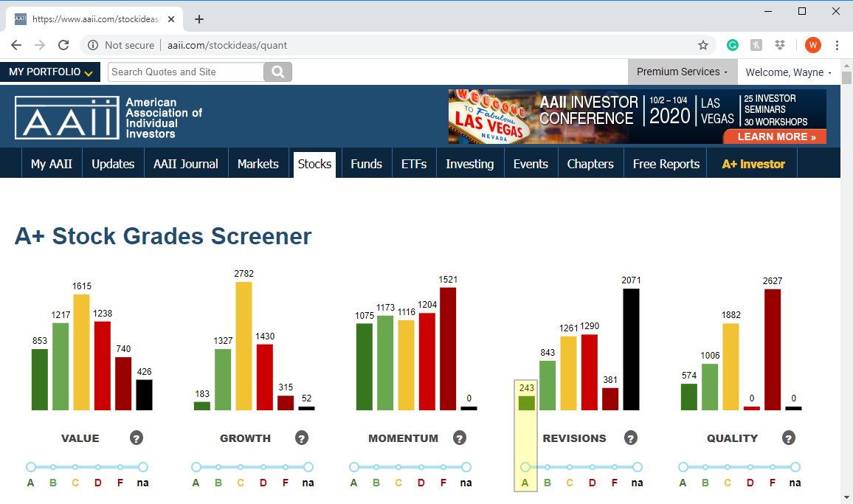Click the gray extension icon beside Grammarly

point(756,45)
